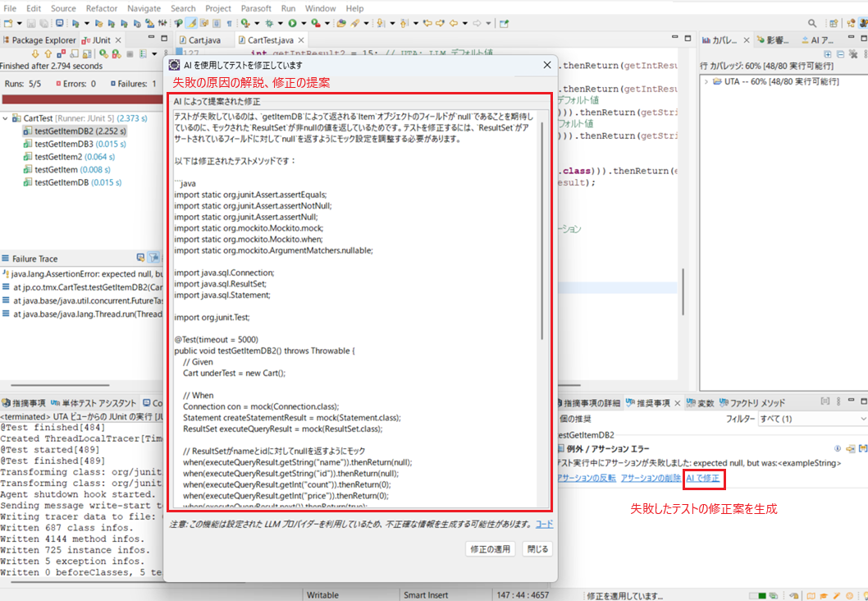Open the Run button dropdown arrow

(x=304, y=23)
